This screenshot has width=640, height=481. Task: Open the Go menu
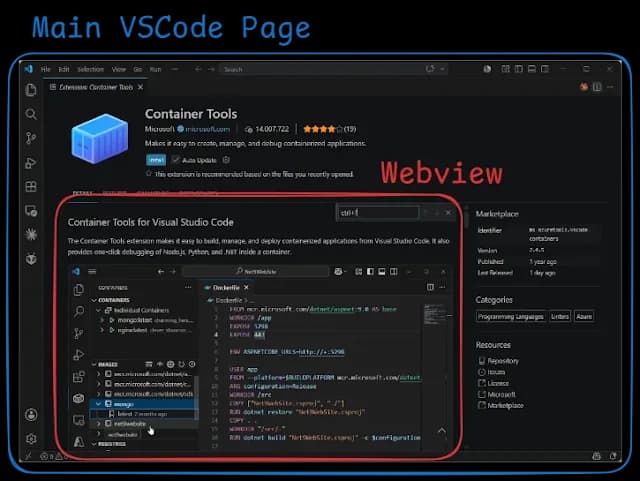[138, 69]
